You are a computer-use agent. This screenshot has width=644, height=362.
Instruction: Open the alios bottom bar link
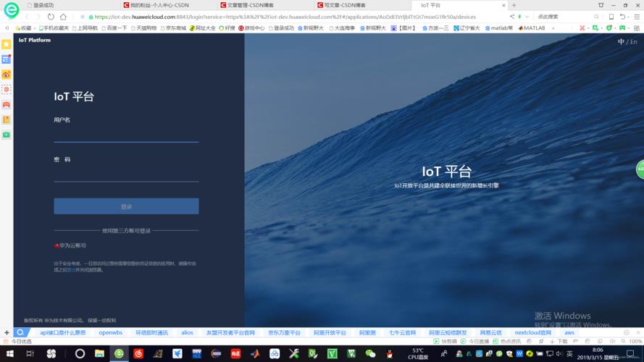187,332
